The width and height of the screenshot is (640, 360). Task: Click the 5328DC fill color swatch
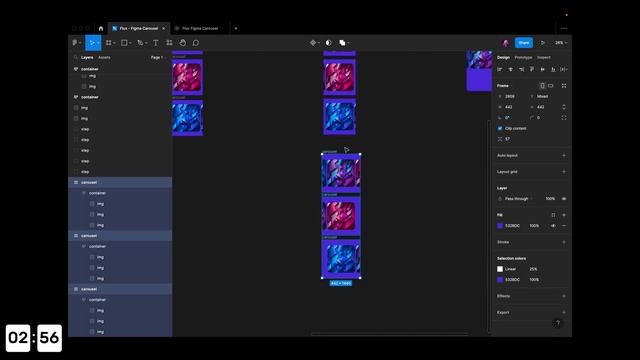click(x=500, y=226)
